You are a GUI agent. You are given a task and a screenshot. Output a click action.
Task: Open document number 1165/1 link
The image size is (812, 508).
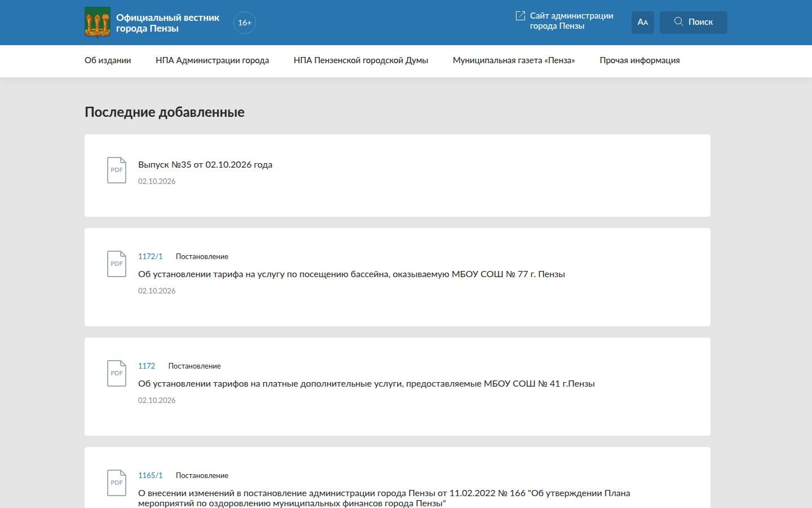(151, 475)
